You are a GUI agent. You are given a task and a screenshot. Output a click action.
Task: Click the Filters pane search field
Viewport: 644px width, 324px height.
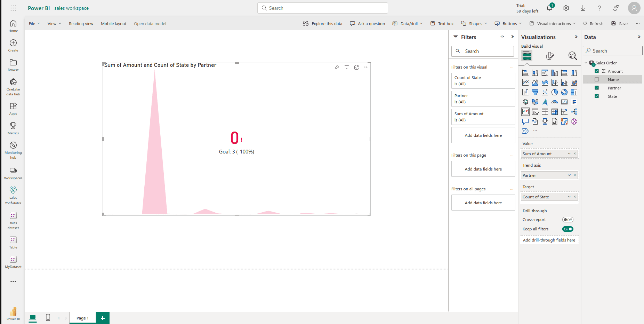[482, 51]
